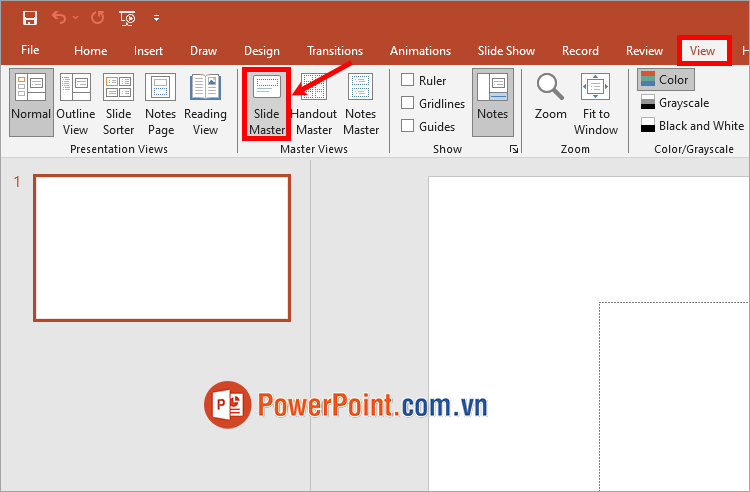The width and height of the screenshot is (750, 492).
Task: Enable the Gridlines checkbox
Action: (x=408, y=103)
